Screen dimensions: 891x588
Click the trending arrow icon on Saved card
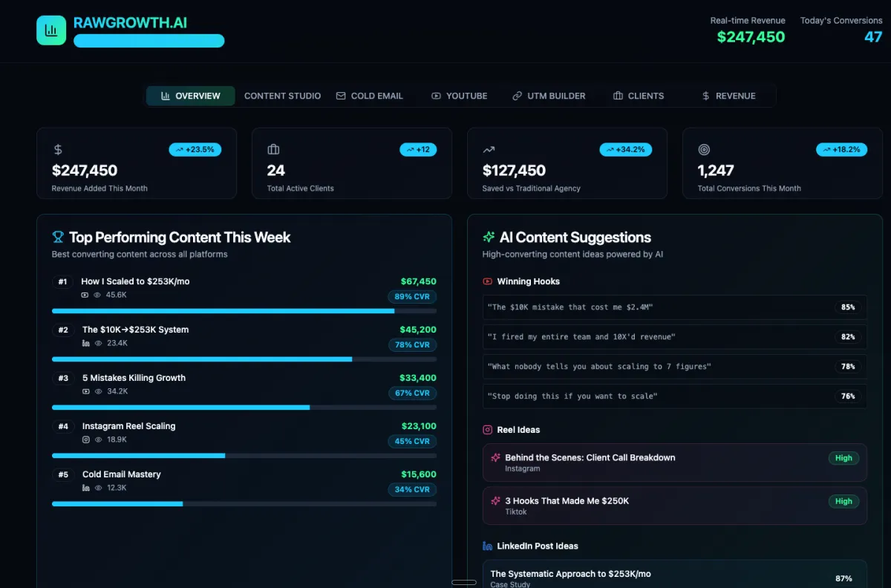pyautogui.click(x=489, y=150)
